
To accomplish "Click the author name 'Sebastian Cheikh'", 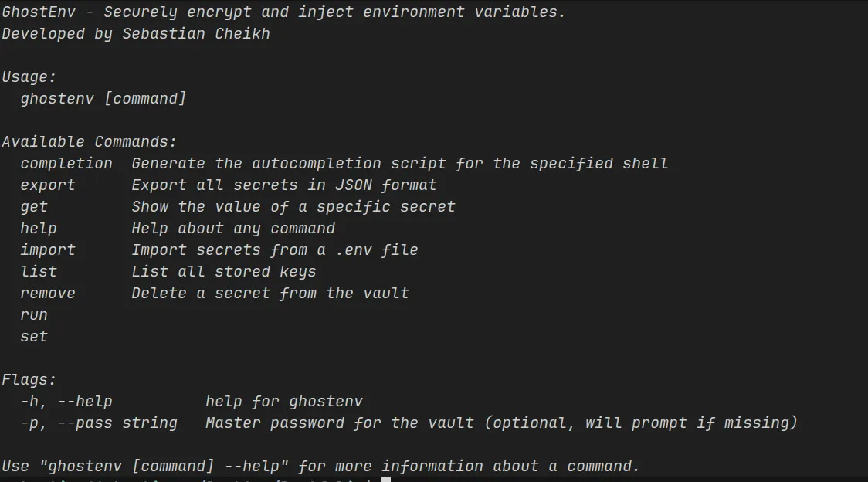I will click(196, 34).
